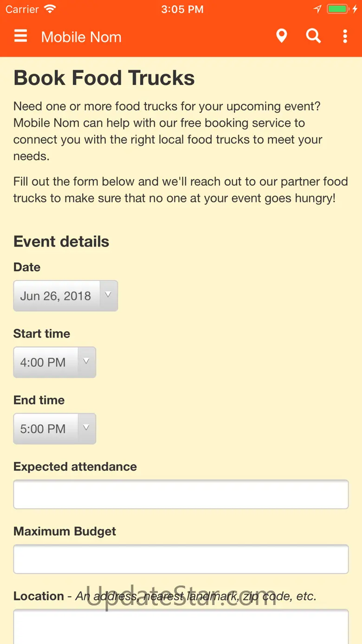Tap the Mobile Nom app title

click(x=81, y=37)
